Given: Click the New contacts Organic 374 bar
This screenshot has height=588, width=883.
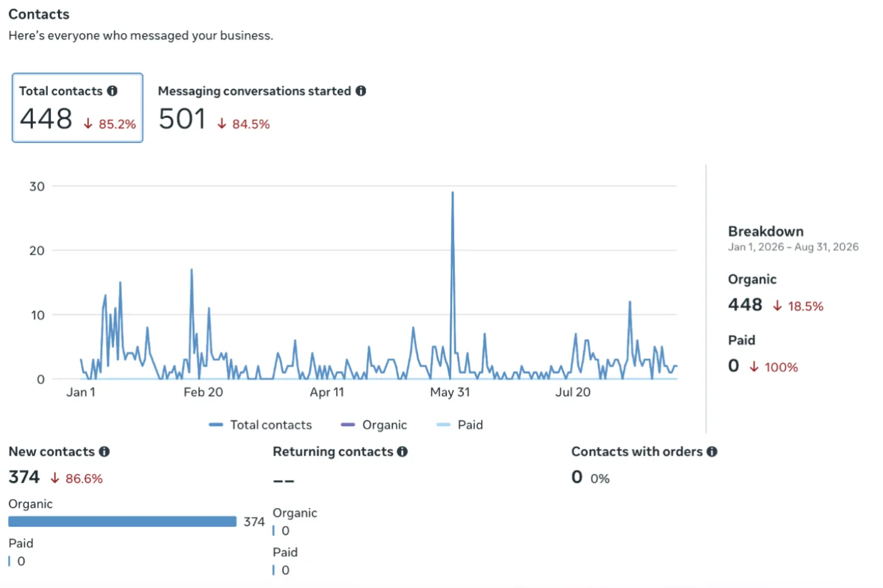Looking at the screenshot, I should (x=122, y=521).
